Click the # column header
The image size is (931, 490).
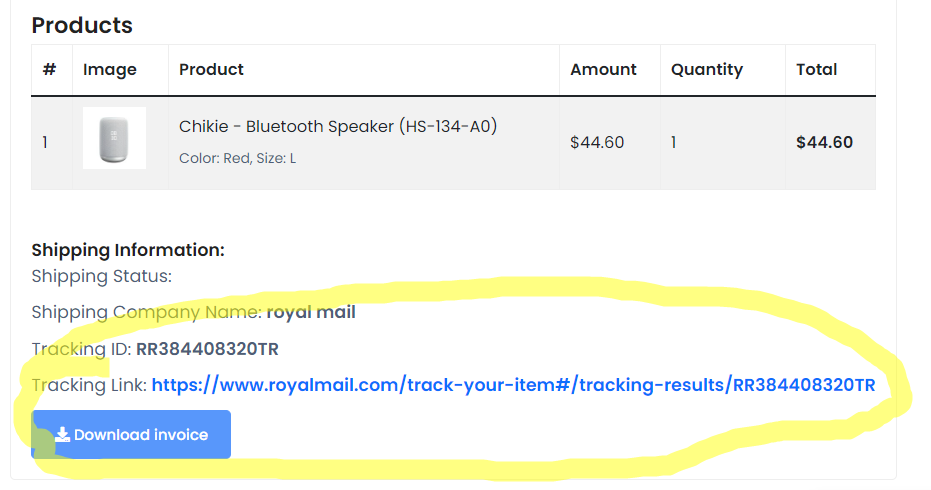pyautogui.click(x=49, y=69)
